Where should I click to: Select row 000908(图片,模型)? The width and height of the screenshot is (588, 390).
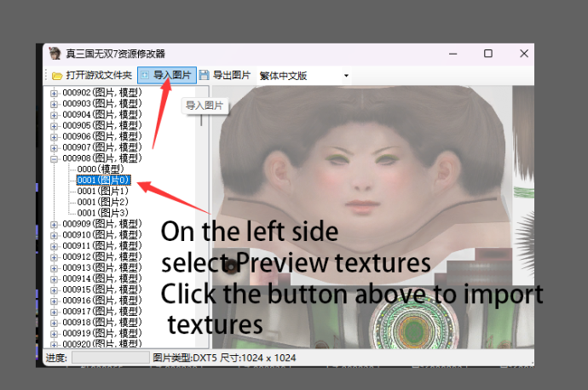pyautogui.click(x=102, y=158)
